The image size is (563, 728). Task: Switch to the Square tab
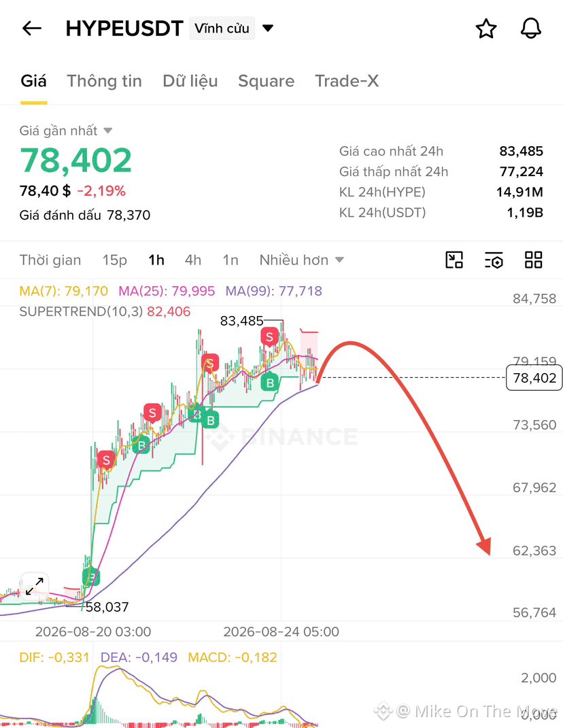(266, 82)
